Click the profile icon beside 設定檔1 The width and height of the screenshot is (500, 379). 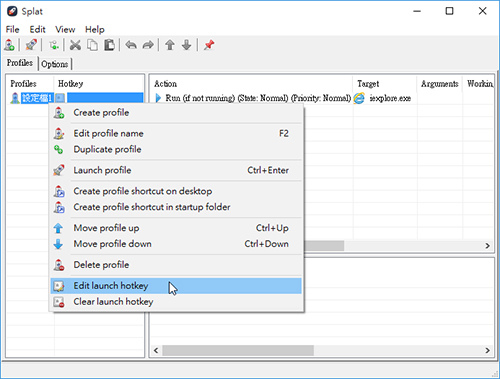pos(15,98)
